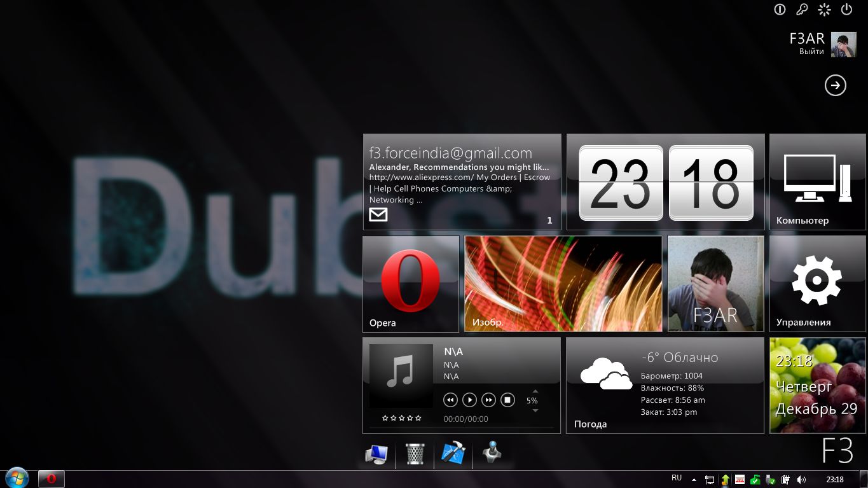Click the Влажность: 88% line
This screenshot has height=488, width=868.
(672, 388)
